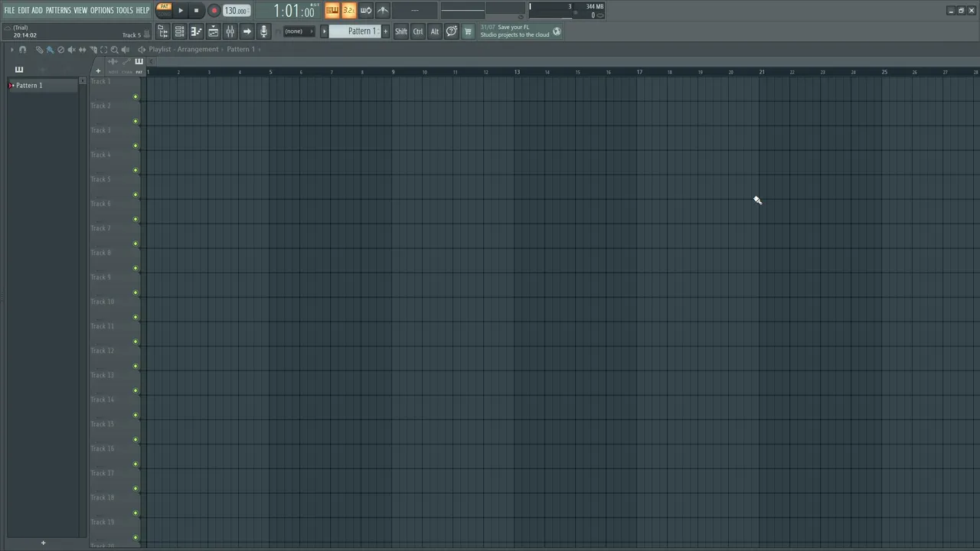Click the 'Save your FL Studio projects' news
Image resolution: width=980 pixels, height=551 pixels.
point(514,31)
